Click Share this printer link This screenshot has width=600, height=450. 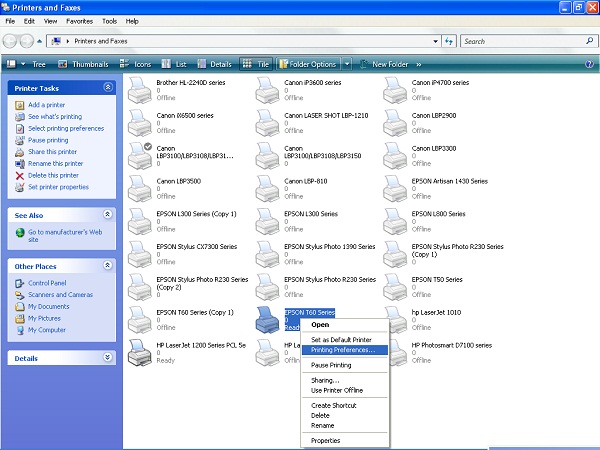click(52, 152)
